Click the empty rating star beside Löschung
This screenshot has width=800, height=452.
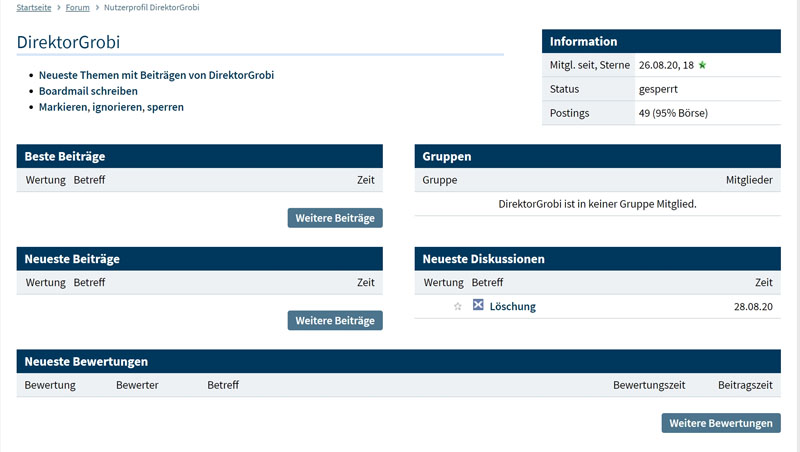(x=458, y=307)
